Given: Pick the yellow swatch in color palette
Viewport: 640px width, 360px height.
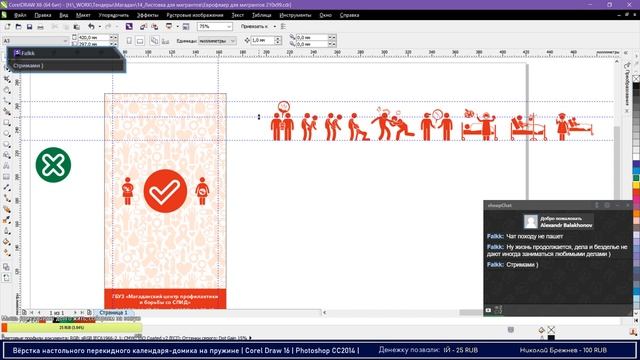Looking at the screenshot, I should pos(636,185).
